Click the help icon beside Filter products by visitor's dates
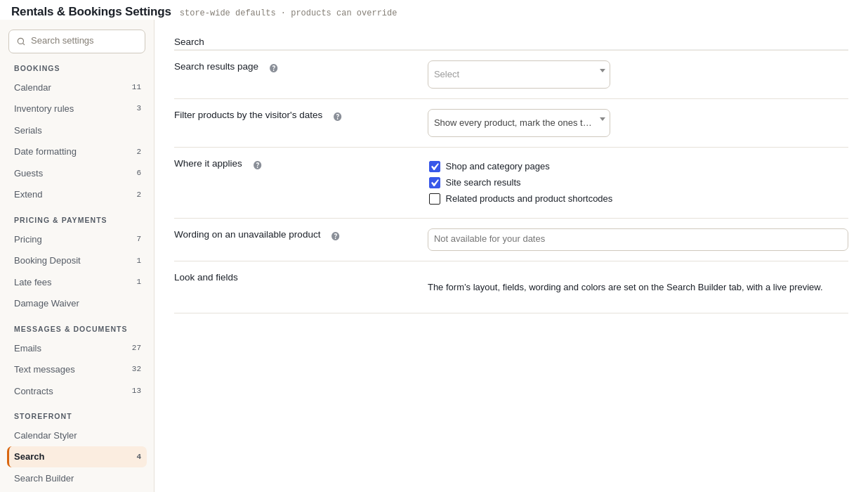 tap(338, 117)
